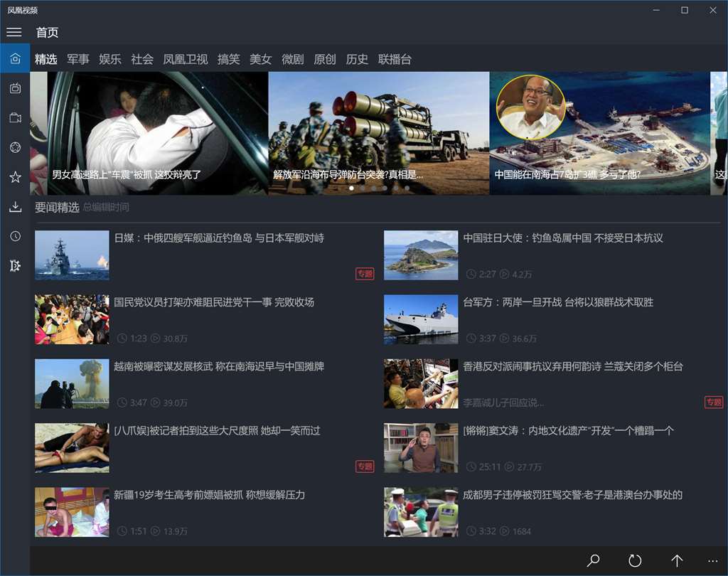Open the video camera icon in the sidebar
The image size is (728, 576).
pos(15,118)
